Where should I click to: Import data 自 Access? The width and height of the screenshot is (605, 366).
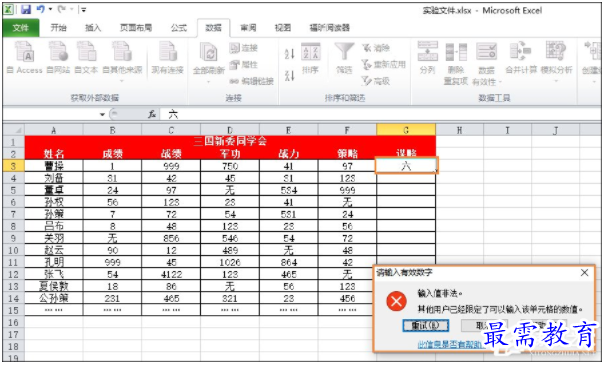point(25,58)
